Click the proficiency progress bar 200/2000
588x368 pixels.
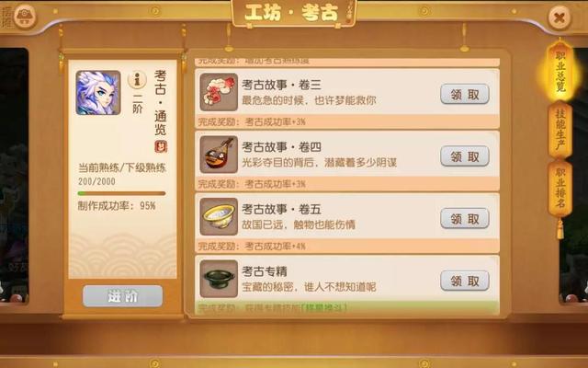[121, 193]
